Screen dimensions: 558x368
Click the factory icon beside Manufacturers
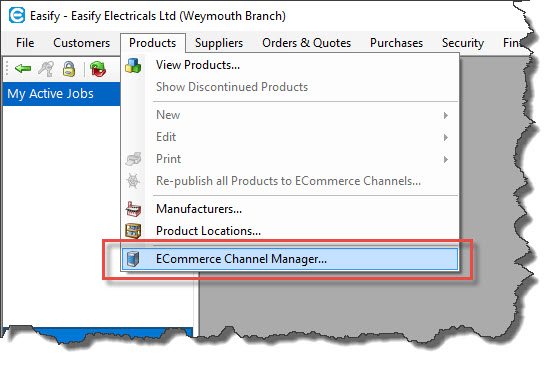pyautogui.click(x=133, y=209)
